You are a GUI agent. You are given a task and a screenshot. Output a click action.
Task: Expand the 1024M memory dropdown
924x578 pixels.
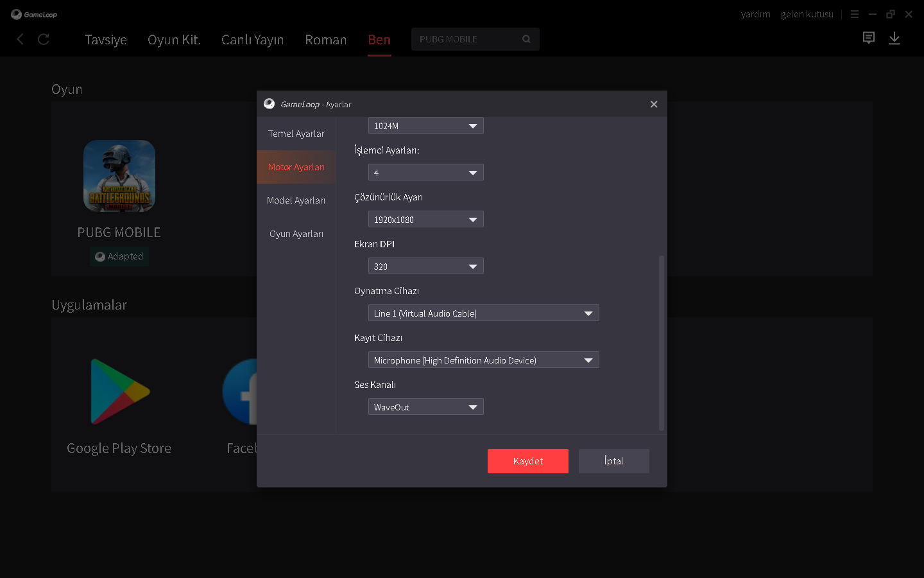pos(426,125)
